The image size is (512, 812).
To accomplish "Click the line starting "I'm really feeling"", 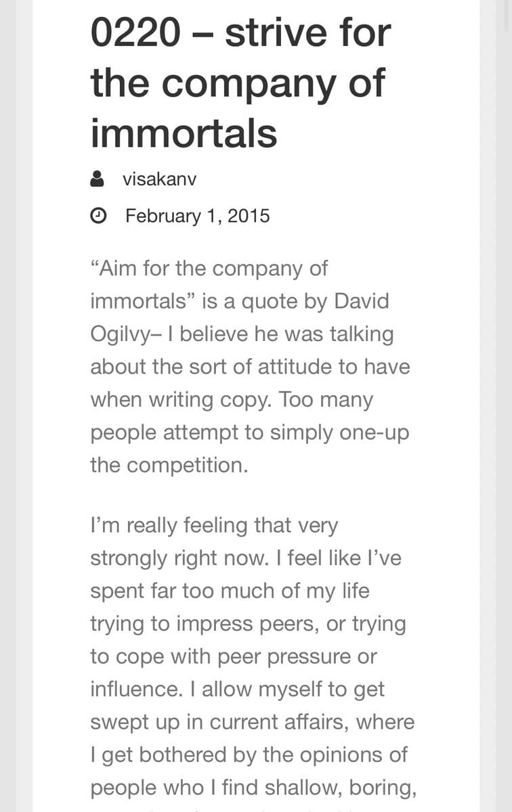I will tap(213, 525).
